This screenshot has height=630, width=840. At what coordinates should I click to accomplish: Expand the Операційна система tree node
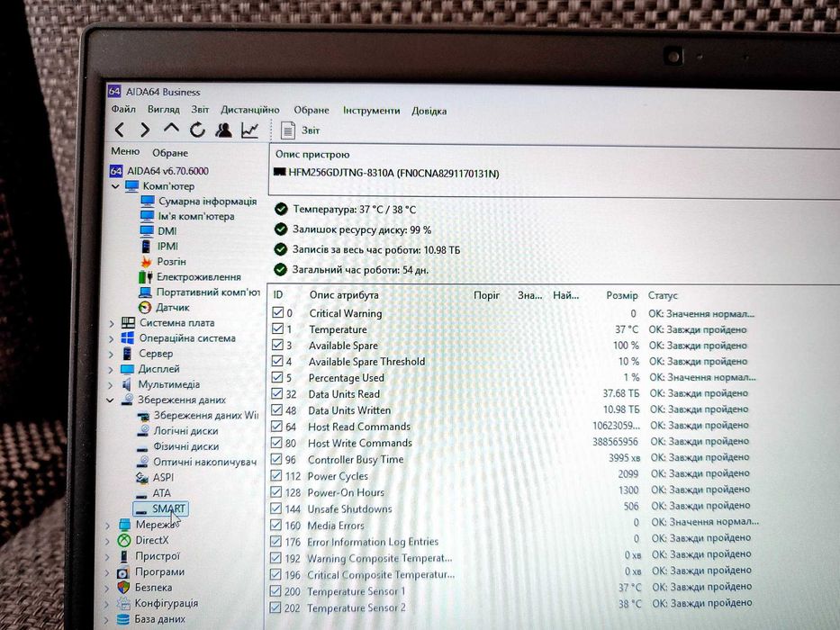[x=112, y=339]
